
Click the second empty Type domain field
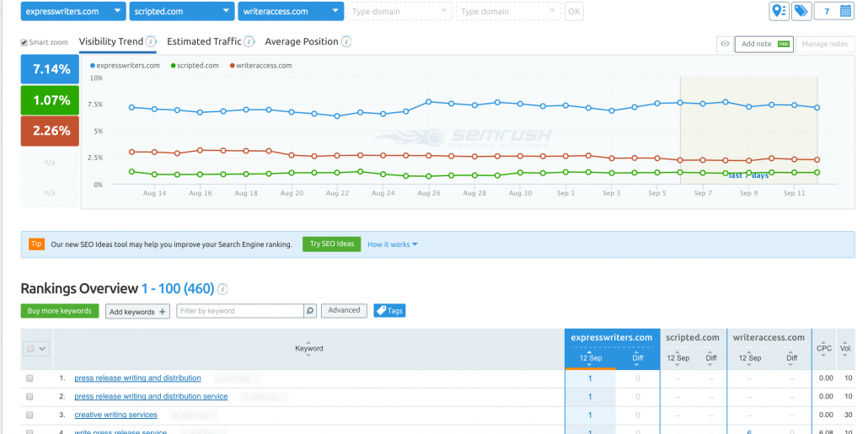pyautogui.click(x=507, y=11)
